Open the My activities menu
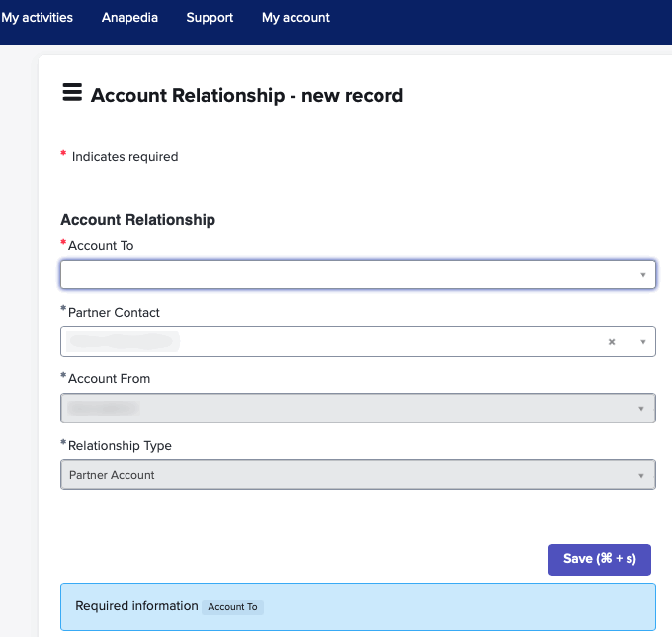The image size is (672, 637). point(38,18)
